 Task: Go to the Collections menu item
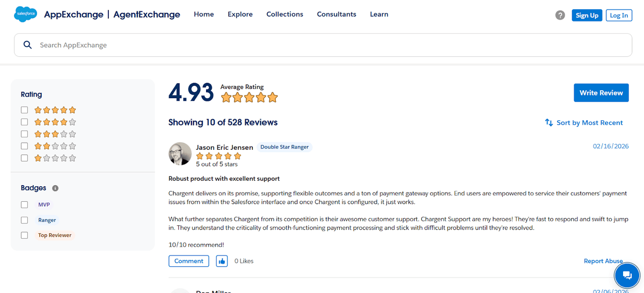point(284,14)
